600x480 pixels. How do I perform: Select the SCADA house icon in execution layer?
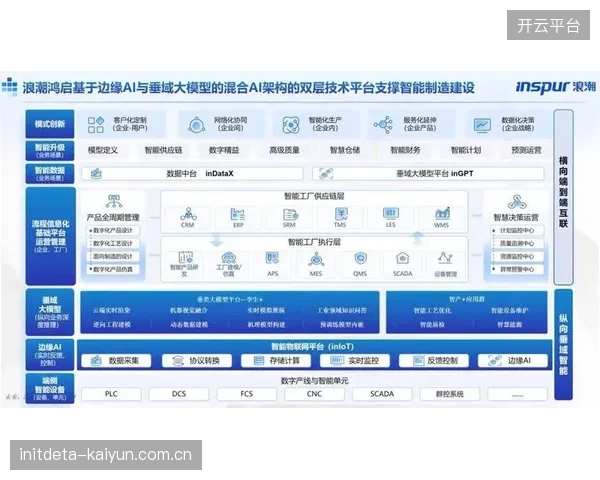(x=402, y=258)
